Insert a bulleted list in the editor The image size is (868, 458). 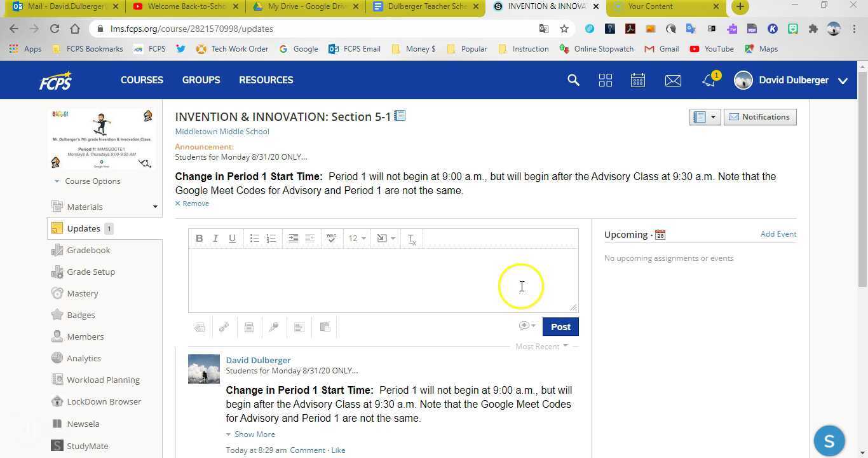click(x=254, y=238)
